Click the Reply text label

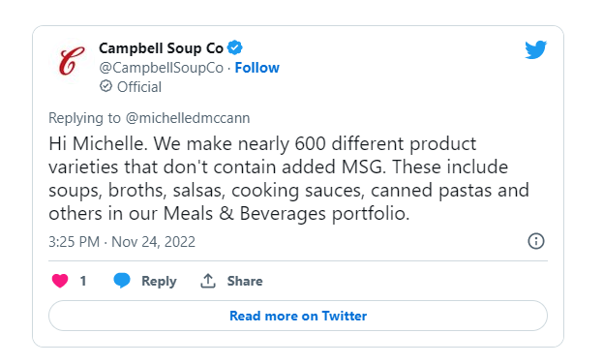tap(159, 282)
